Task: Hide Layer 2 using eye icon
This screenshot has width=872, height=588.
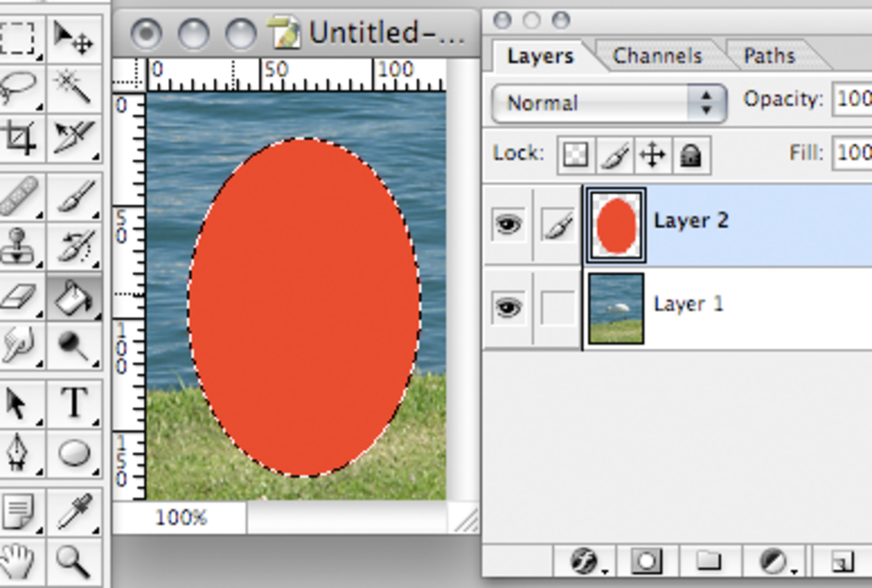Action: click(x=508, y=225)
